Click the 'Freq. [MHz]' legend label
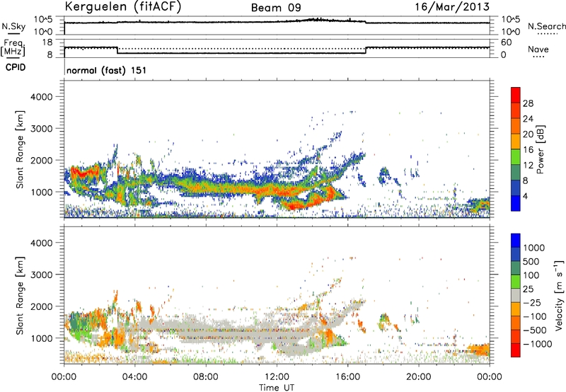The height and width of the screenshot is (392, 566). pos(13,47)
